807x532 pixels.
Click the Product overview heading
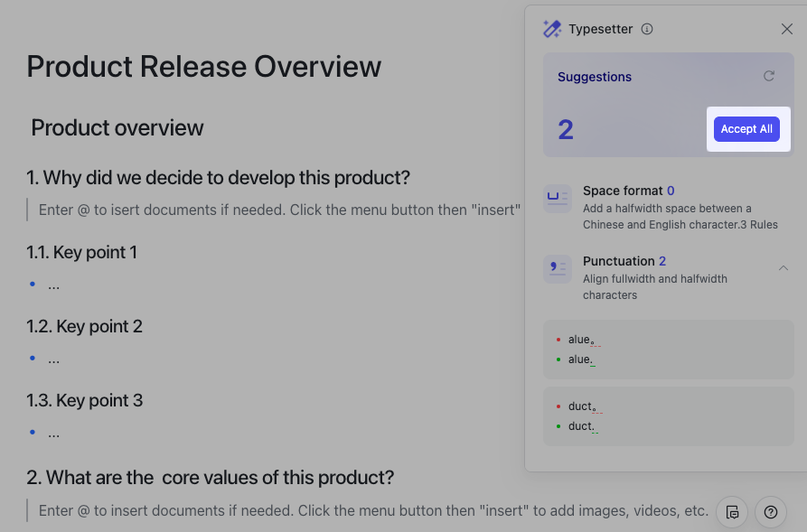tap(117, 127)
